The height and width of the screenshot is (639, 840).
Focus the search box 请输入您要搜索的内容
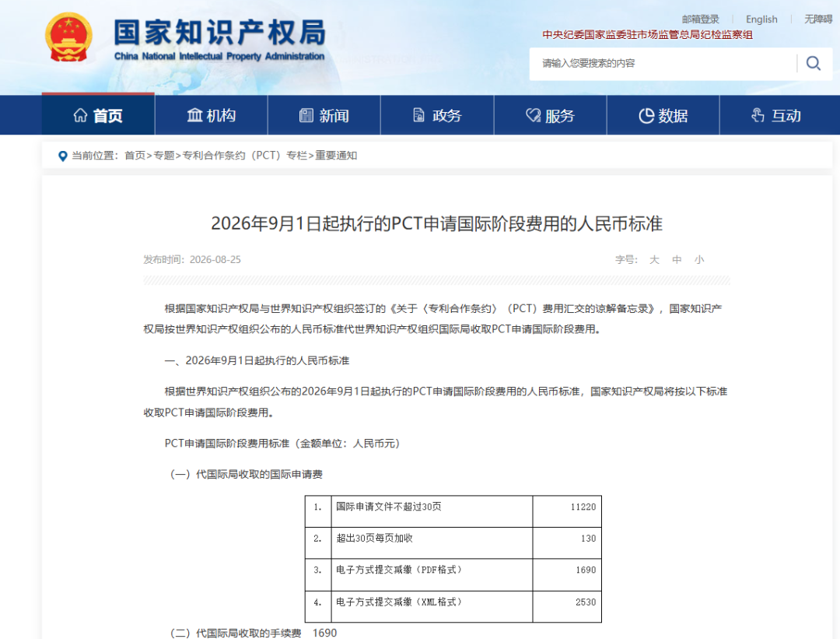663,63
